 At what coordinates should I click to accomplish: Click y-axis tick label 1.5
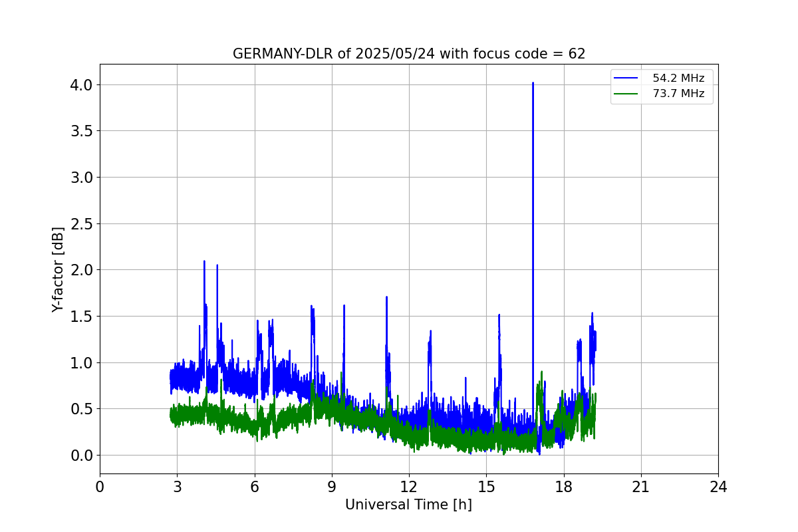click(x=82, y=316)
